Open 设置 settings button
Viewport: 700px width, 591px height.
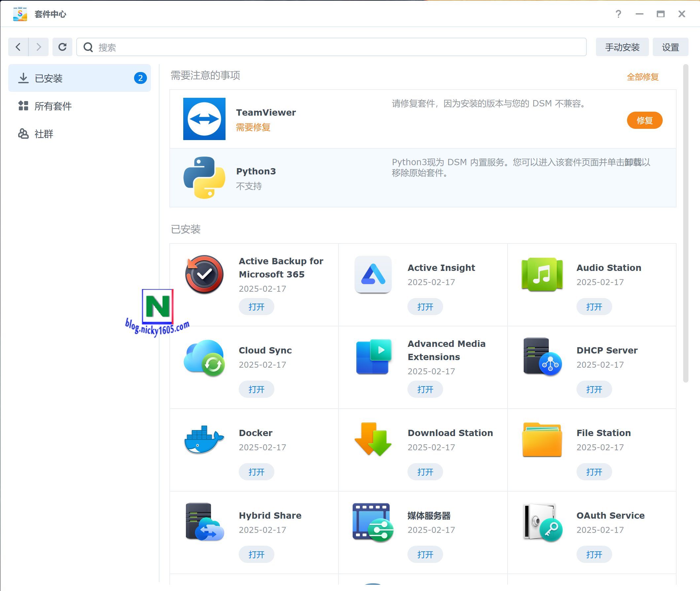pos(670,47)
